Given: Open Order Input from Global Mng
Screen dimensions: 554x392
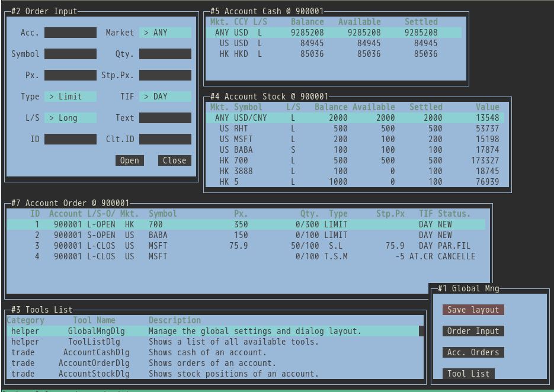Looking at the screenshot, I should (473, 331).
